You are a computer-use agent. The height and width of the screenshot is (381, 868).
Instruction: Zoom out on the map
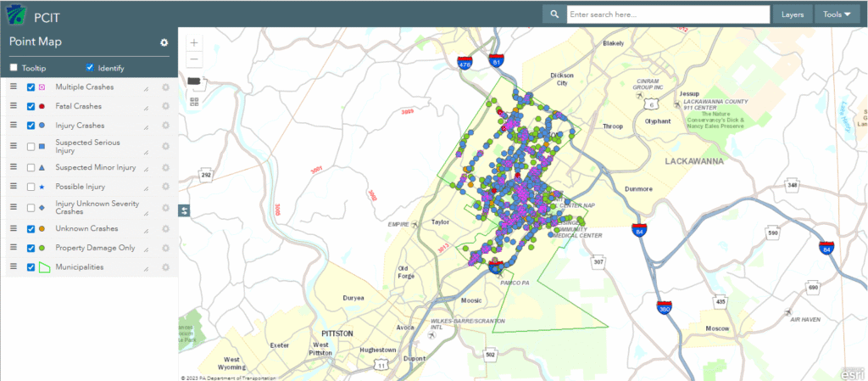click(194, 59)
